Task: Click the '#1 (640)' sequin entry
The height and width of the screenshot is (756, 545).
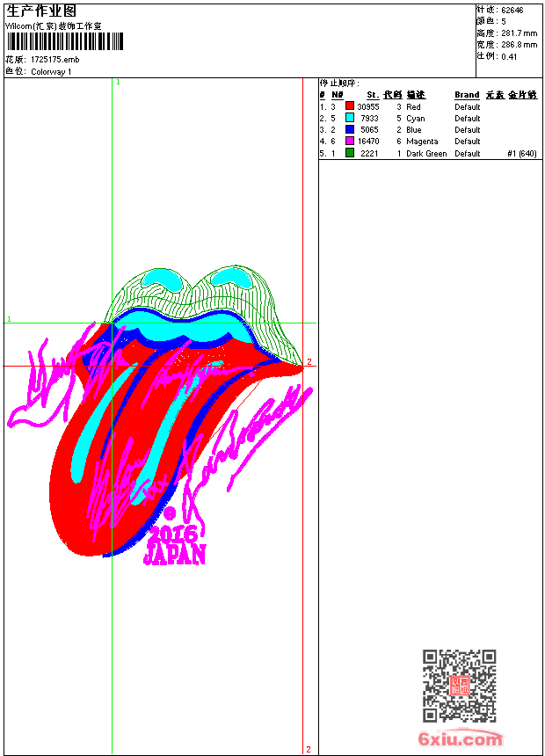Action: click(x=522, y=154)
